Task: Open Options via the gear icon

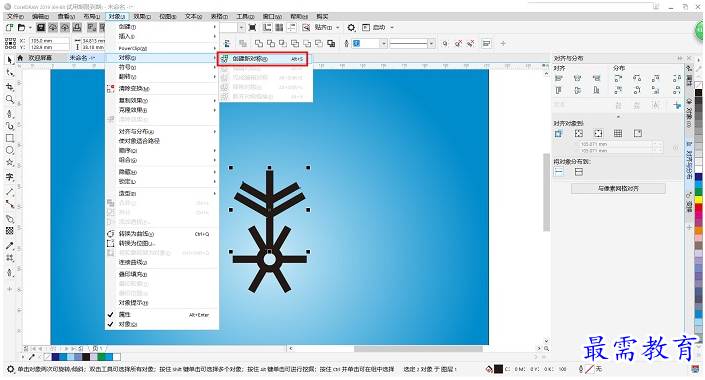Action: [351, 27]
